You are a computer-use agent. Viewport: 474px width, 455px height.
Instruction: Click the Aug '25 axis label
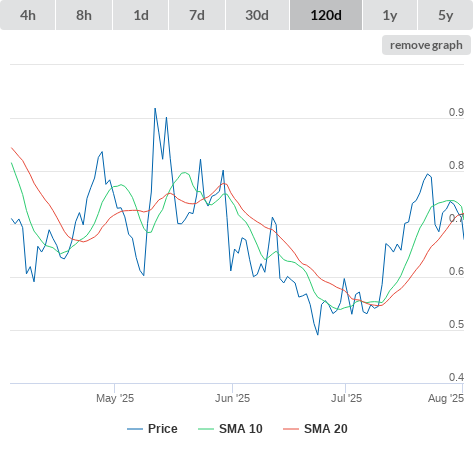pos(446,398)
